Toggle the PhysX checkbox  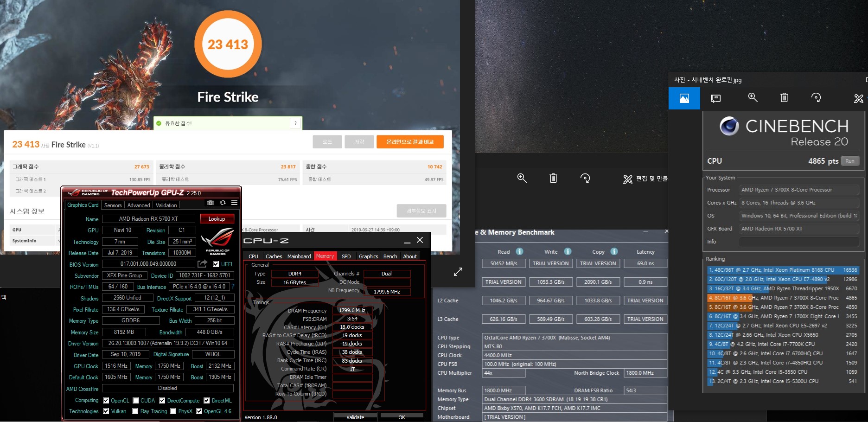[x=173, y=411]
